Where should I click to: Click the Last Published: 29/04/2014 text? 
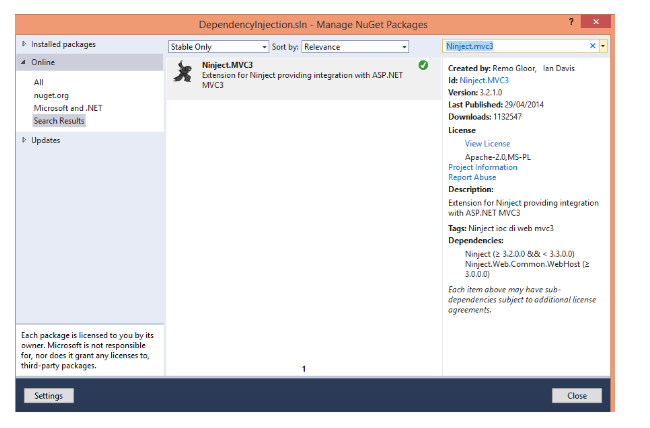click(496, 105)
